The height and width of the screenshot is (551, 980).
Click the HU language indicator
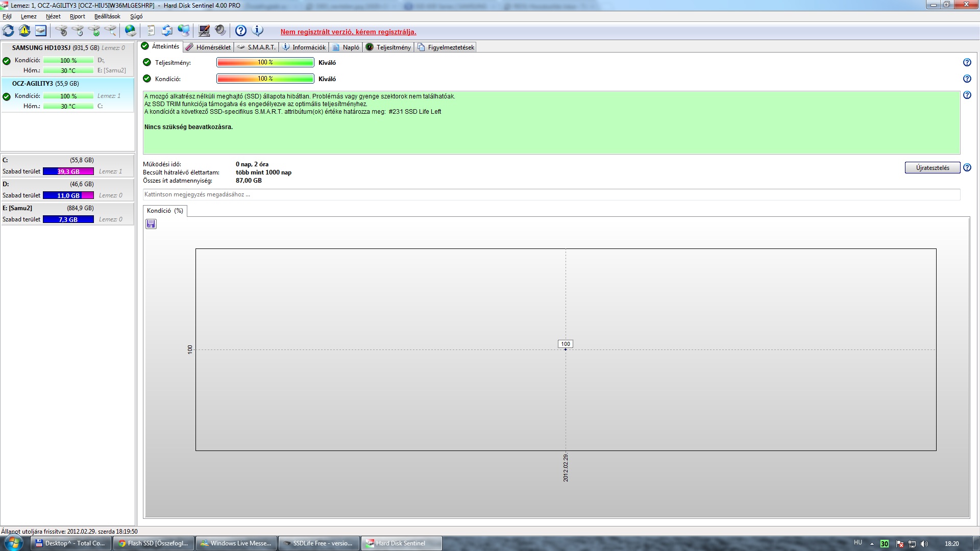tap(858, 543)
